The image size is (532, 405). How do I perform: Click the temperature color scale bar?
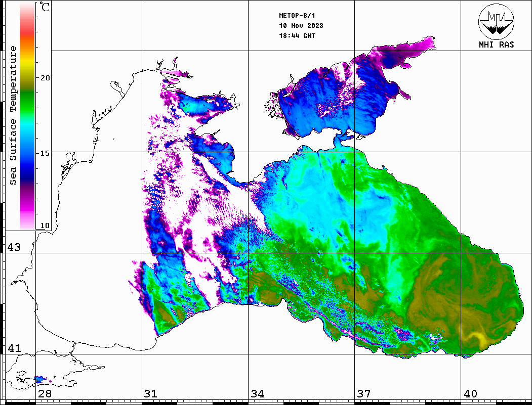click(x=27, y=116)
